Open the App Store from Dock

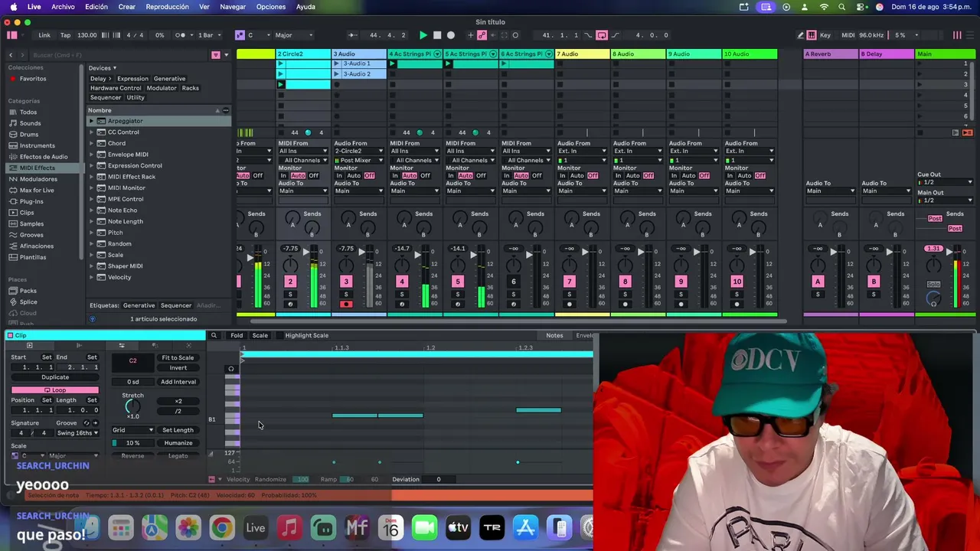click(x=525, y=528)
